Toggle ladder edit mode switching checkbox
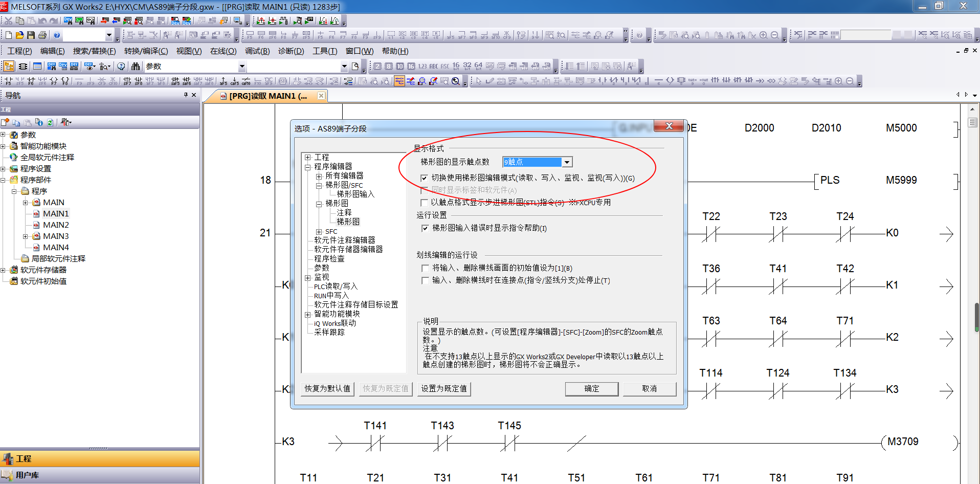Screen dimensions: 980x484 424,178
